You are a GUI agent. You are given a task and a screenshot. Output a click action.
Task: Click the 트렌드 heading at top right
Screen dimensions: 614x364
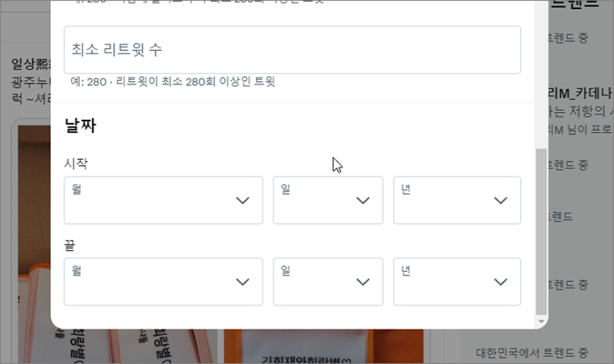pos(575,4)
